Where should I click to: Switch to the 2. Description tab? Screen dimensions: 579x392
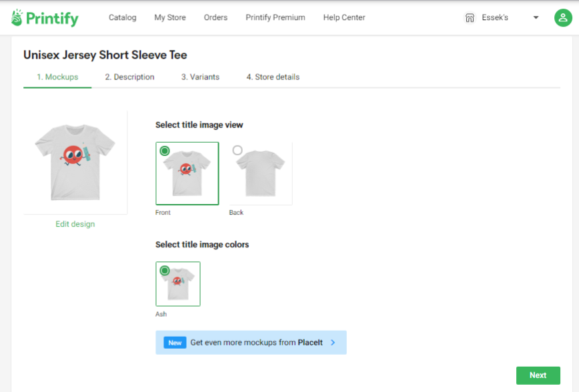129,77
